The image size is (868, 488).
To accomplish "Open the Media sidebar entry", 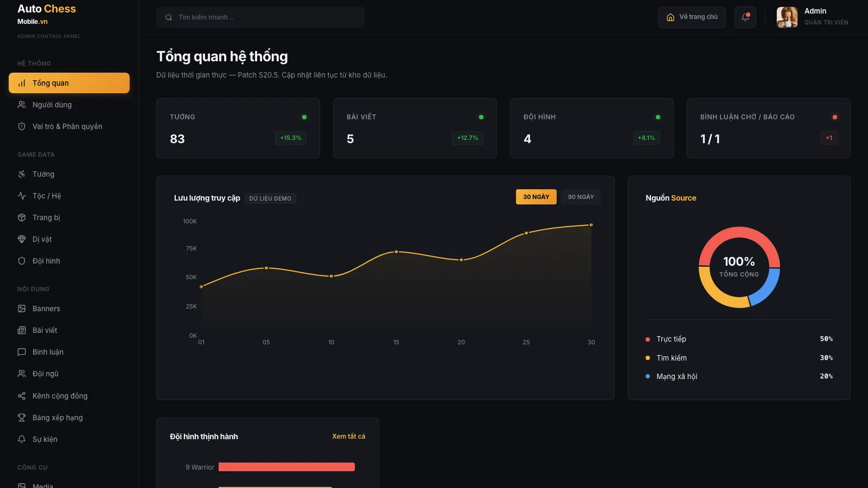I will click(x=69, y=485).
